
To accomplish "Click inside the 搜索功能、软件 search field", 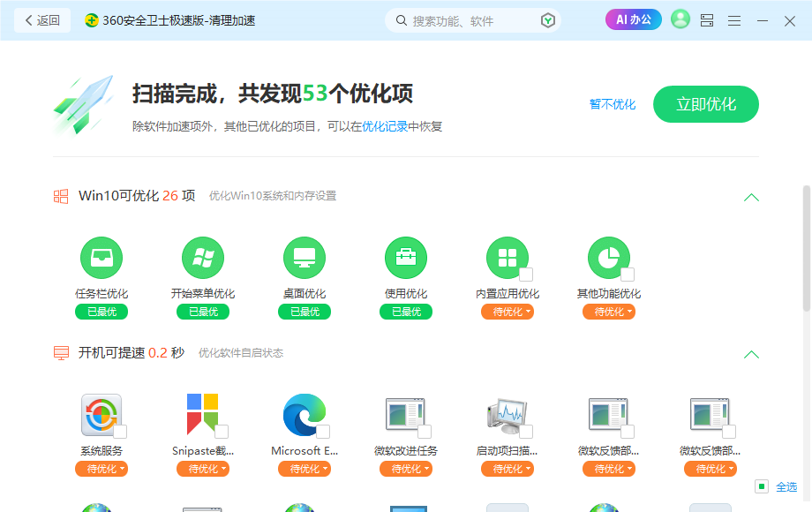I will click(468, 19).
